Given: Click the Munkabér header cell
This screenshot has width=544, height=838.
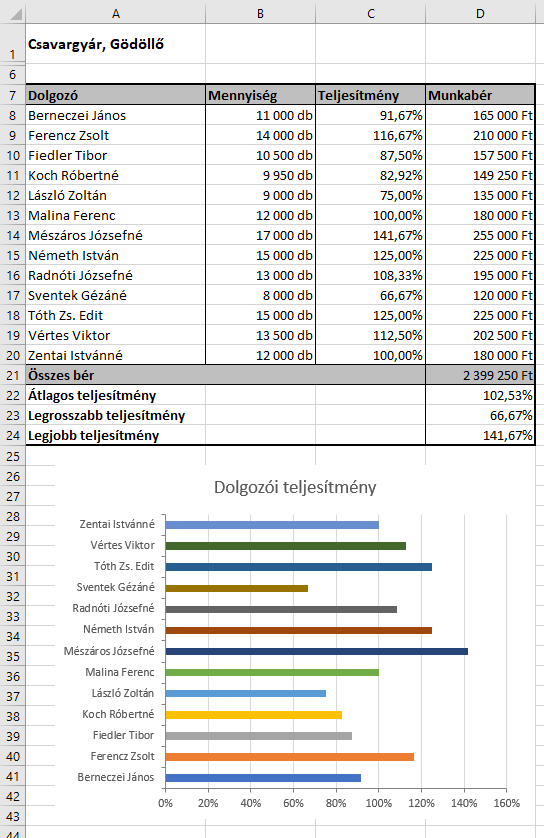Looking at the screenshot, I should [x=480, y=95].
